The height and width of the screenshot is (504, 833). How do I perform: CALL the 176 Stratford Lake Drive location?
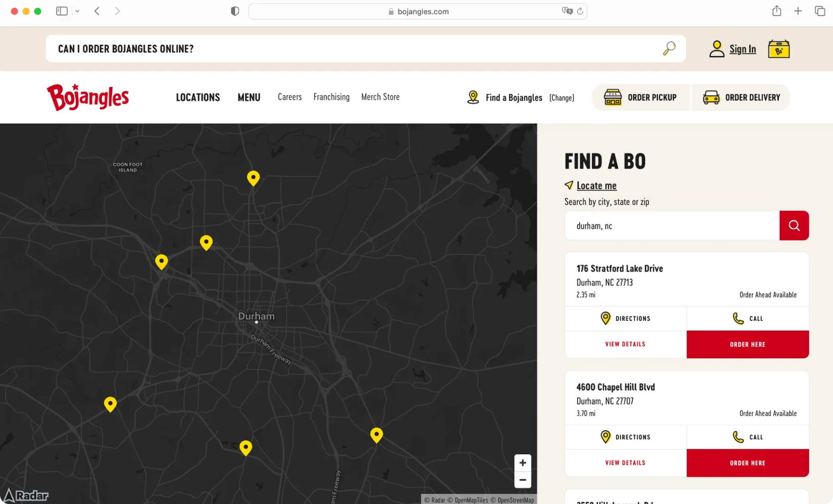click(x=748, y=318)
